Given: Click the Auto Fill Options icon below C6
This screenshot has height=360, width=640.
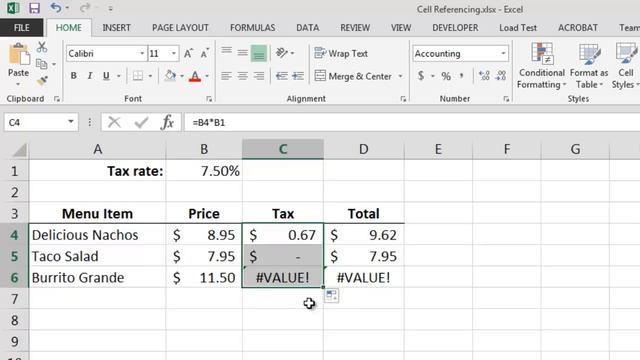Looking at the screenshot, I should pyautogui.click(x=331, y=295).
